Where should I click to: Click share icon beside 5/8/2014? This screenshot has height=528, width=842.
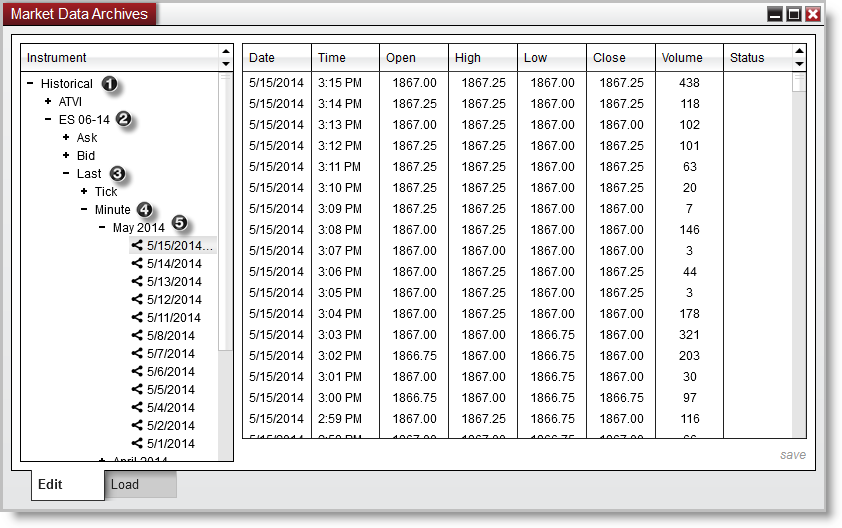pos(137,335)
